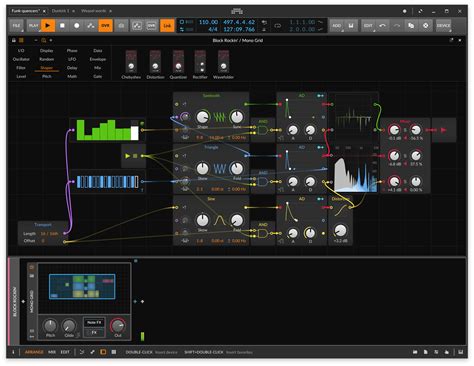Switch to MIX view

click(52, 352)
